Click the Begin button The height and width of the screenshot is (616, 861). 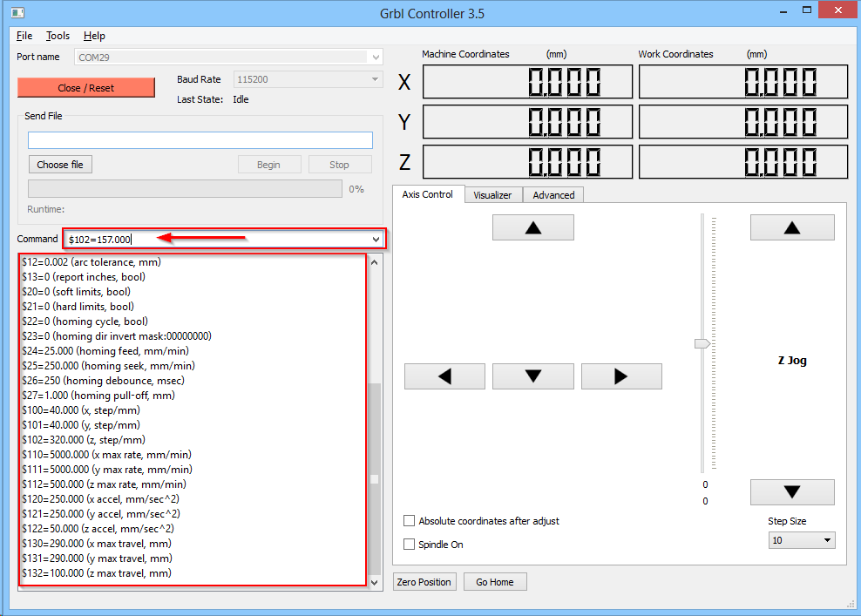[x=269, y=165]
